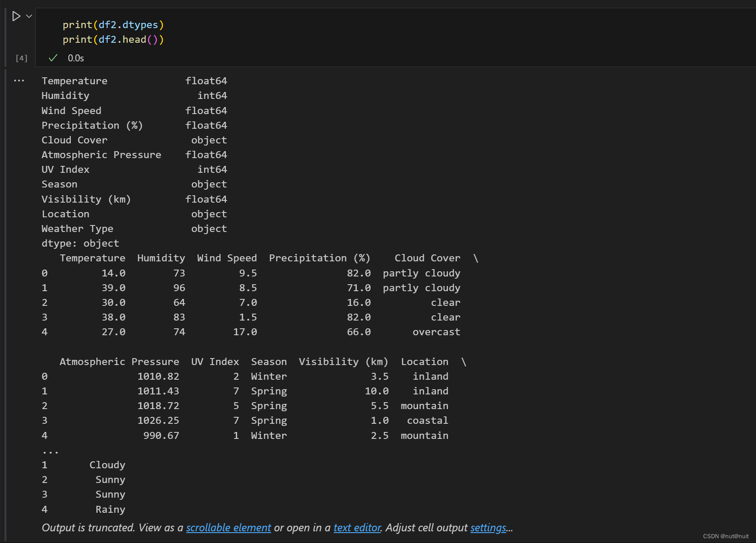The width and height of the screenshot is (756, 543).
Task: Select the UV Index int64 dtype row
Action: pos(134,169)
